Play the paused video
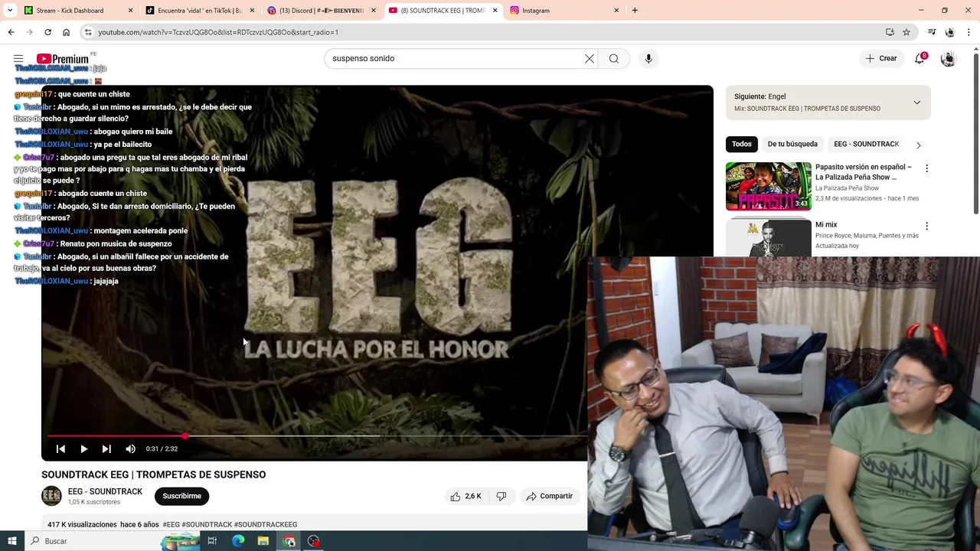Screen dimensions: 980x551 pos(83,449)
